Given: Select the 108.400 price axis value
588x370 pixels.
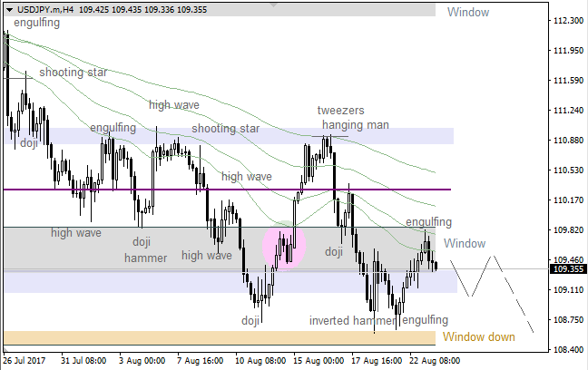Looking at the screenshot, I should click(567, 349).
